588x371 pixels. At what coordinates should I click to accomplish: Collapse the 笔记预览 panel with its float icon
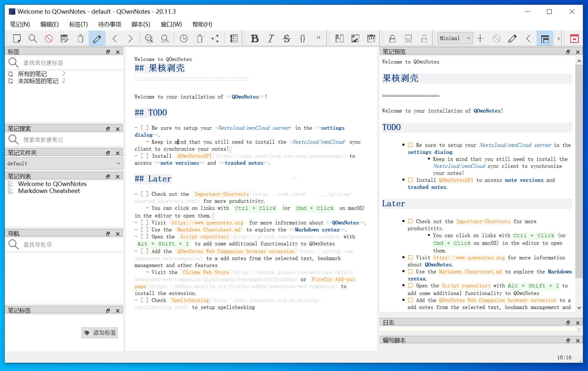coord(568,52)
